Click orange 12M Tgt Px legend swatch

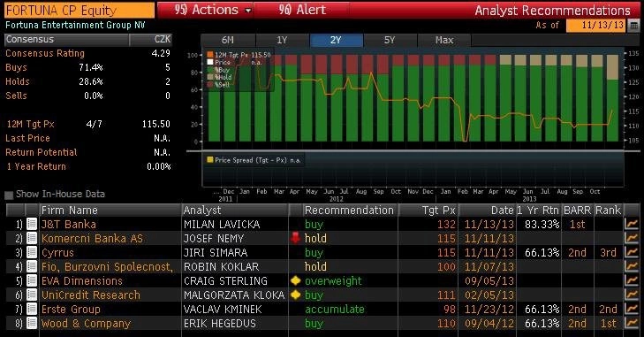tap(210, 54)
